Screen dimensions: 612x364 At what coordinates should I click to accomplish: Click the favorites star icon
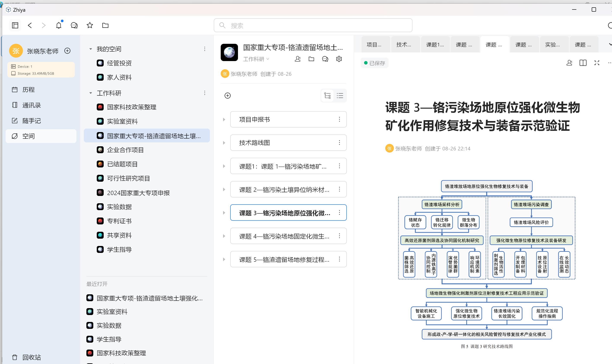click(90, 25)
